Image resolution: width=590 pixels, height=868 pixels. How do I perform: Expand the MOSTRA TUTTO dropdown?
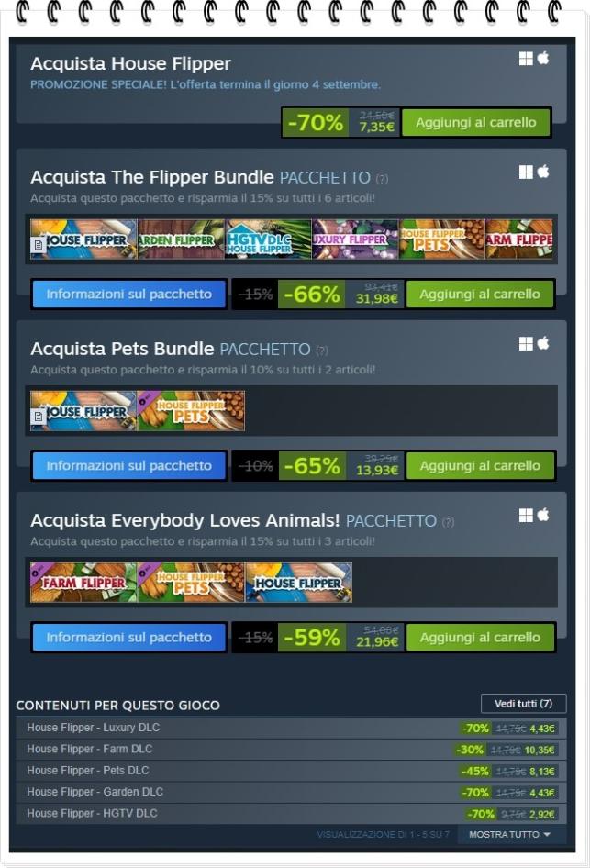(509, 834)
